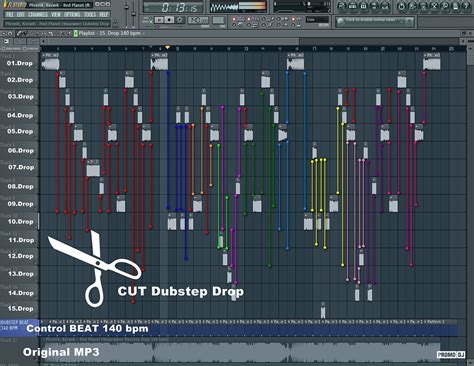Select the audio clip on 13.Drop track
Screen dimensions: 474x366
(x=229, y=275)
